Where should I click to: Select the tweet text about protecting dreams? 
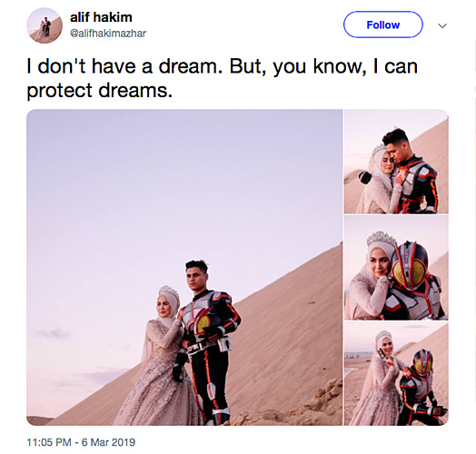(x=223, y=78)
